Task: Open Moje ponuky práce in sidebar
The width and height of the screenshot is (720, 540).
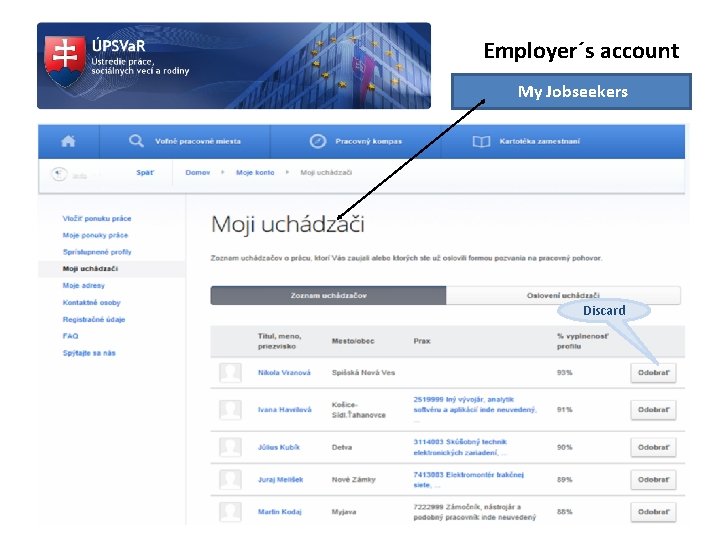Action: pos(96,235)
